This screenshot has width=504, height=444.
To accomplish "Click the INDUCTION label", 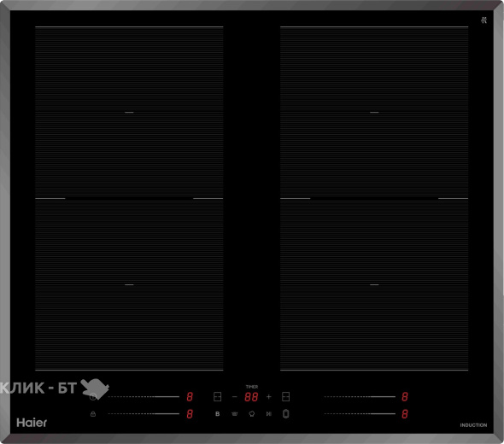I will [473, 425].
